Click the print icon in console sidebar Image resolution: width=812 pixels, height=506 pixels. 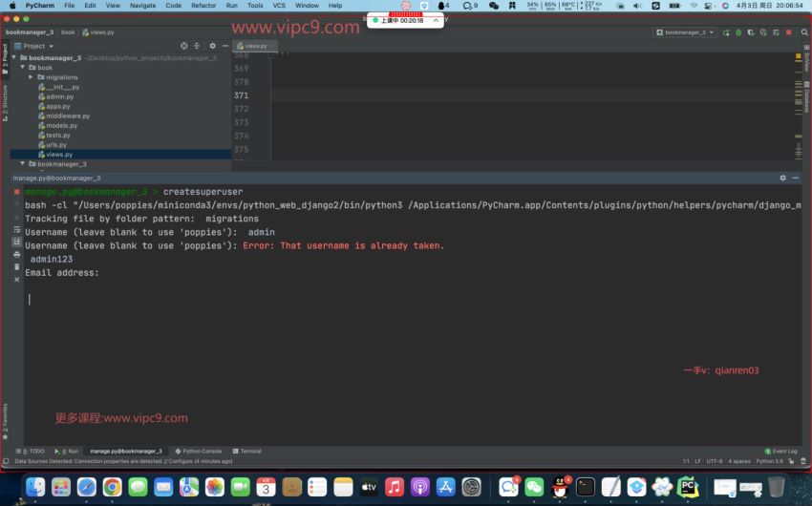(x=16, y=254)
